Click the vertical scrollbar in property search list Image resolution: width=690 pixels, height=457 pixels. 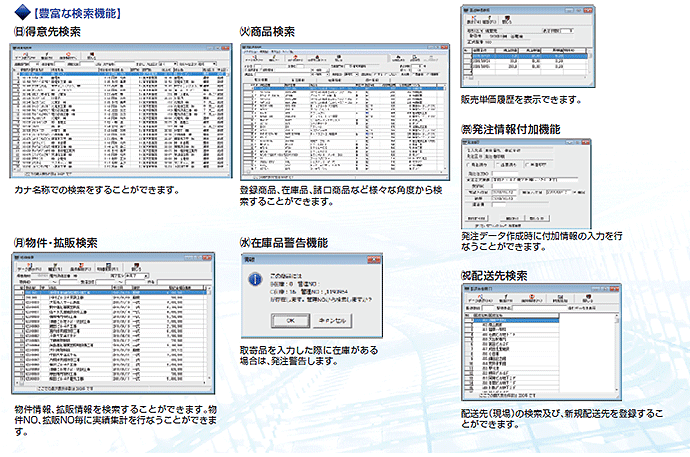click(x=209, y=333)
